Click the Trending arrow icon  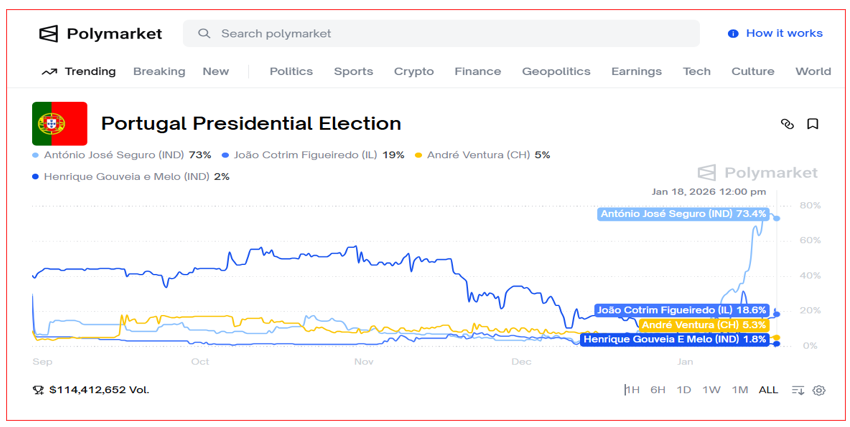point(49,72)
